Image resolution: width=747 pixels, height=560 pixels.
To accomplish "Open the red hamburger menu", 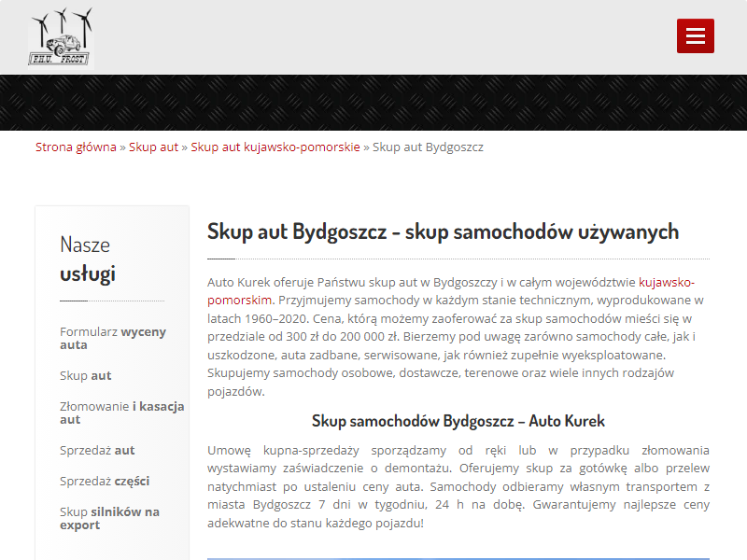I will [x=695, y=36].
